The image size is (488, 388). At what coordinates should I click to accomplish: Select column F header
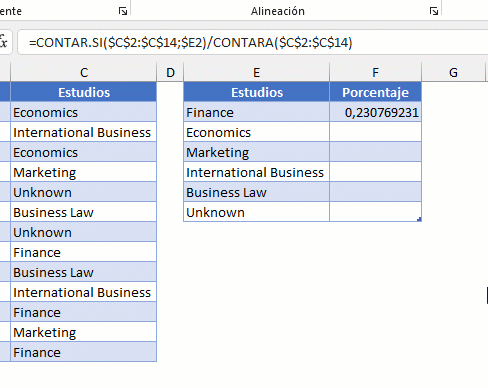pos(375,72)
